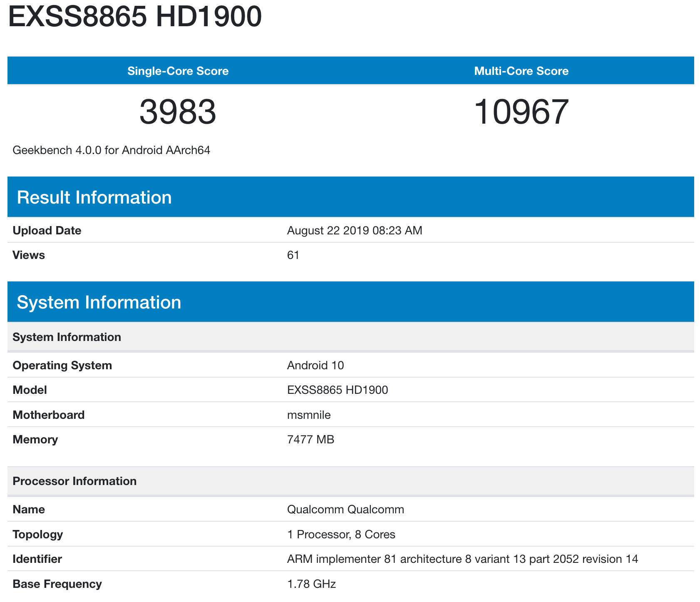
Task: Select the Qualcomm Qualcomm processor name
Action: pyautogui.click(x=345, y=510)
